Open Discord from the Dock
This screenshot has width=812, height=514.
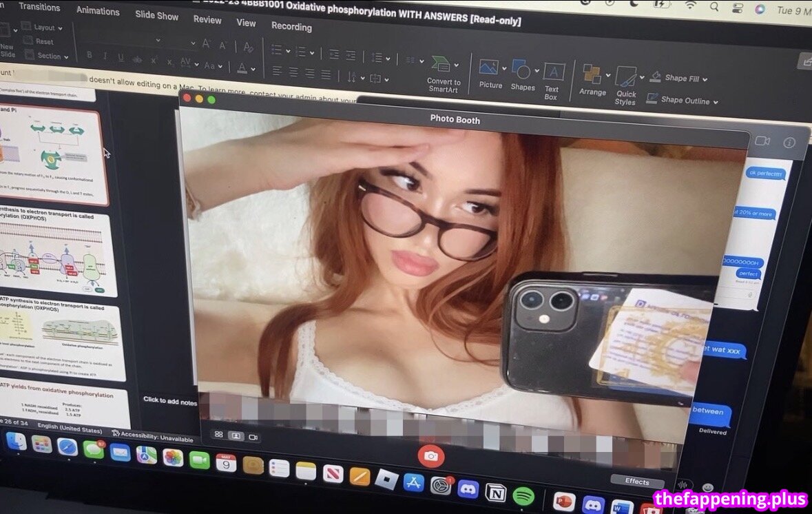468,489
